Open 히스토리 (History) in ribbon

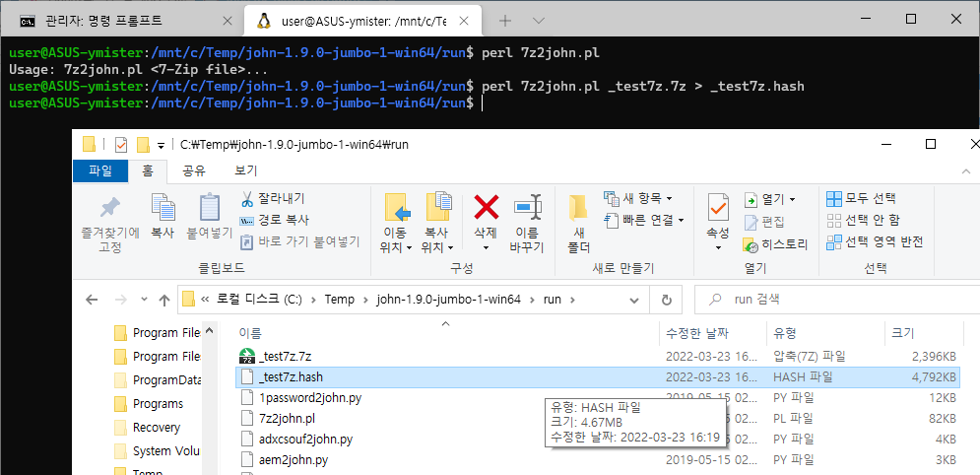pos(775,244)
